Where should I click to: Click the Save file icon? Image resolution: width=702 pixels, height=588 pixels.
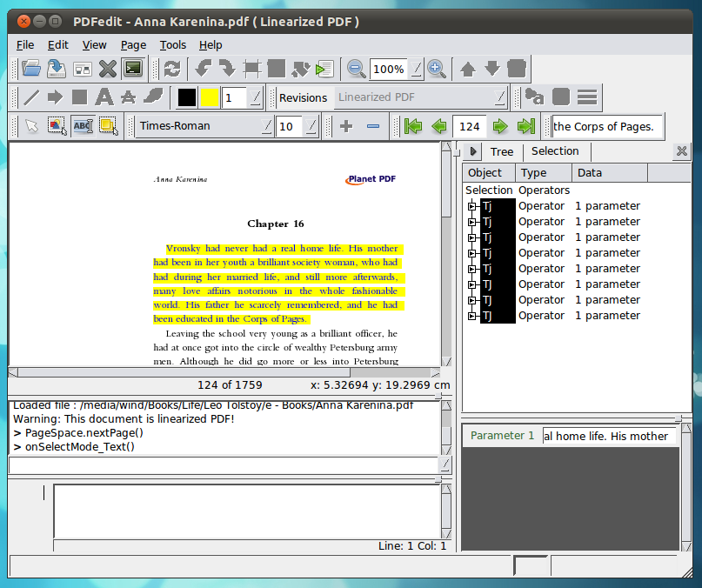pos(57,69)
